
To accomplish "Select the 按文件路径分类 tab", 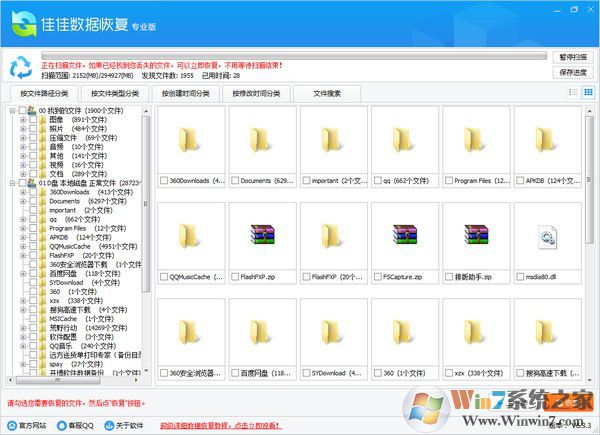I will click(44, 93).
